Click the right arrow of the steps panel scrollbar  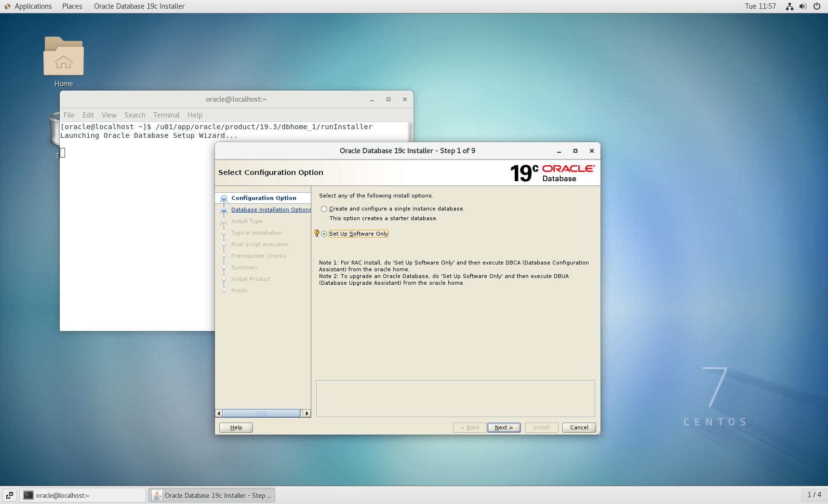tap(307, 413)
